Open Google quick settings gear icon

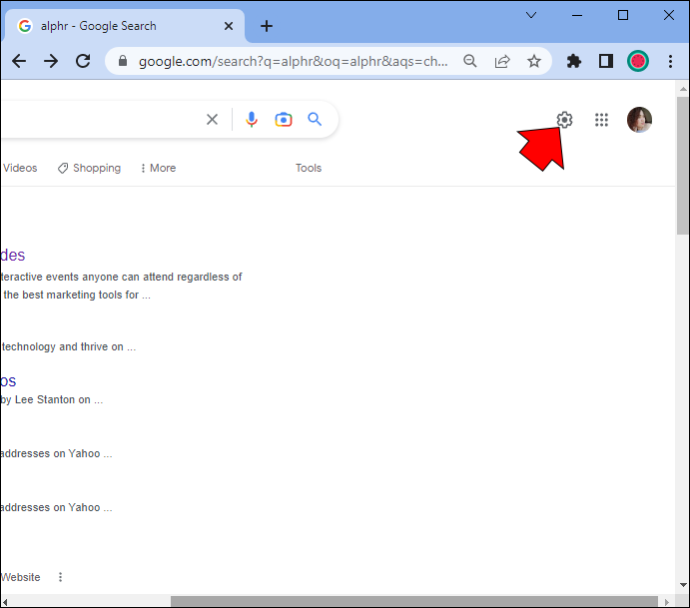(564, 120)
